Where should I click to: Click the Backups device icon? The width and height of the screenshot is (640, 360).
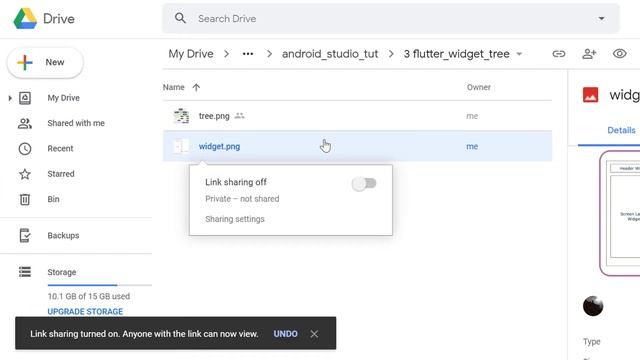click(x=25, y=236)
